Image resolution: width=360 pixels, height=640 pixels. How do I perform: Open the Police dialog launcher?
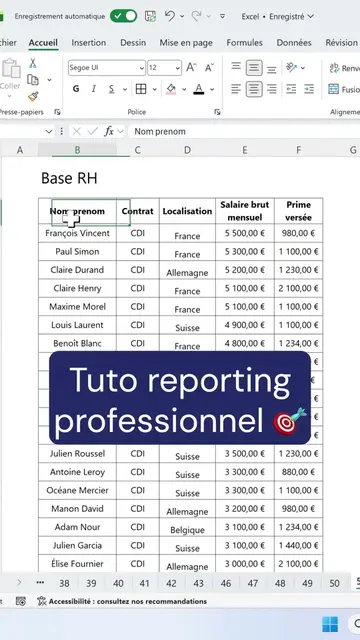point(217,112)
